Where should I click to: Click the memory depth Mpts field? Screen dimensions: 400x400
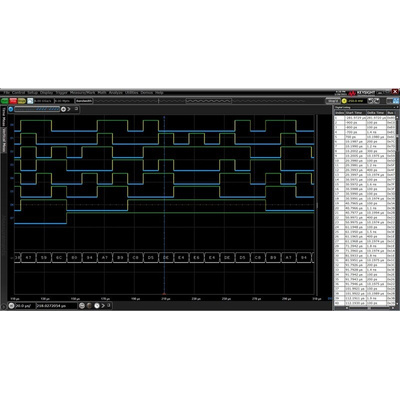[x=64, y=100]
